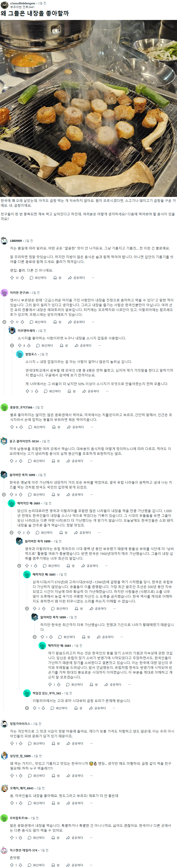The width and height of the screenshot is (177, 868).
Task: Click the r/seoulhiddengem community avatar
Action: click(x=4, y=5)
